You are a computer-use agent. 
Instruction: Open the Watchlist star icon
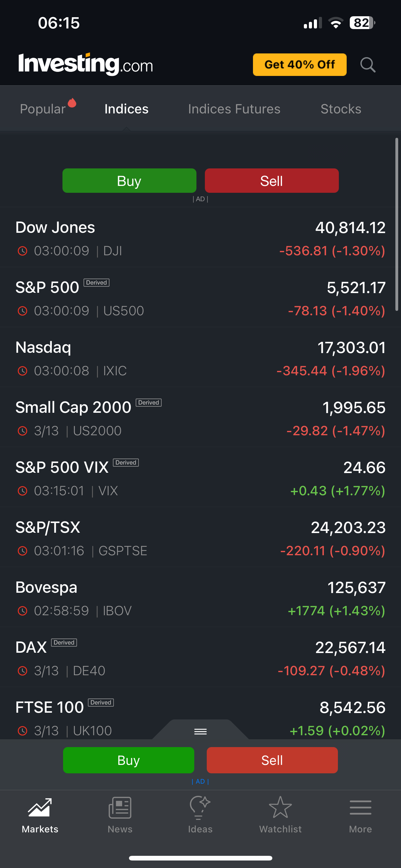[x=280, y=808]
